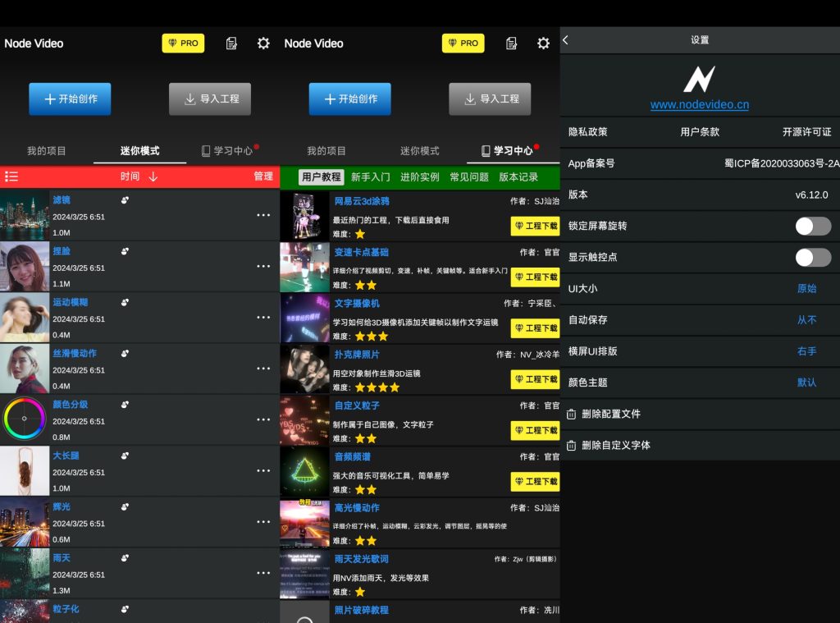
Task: Open 开源许可证 in settings
Action: [x=807, y=132]
